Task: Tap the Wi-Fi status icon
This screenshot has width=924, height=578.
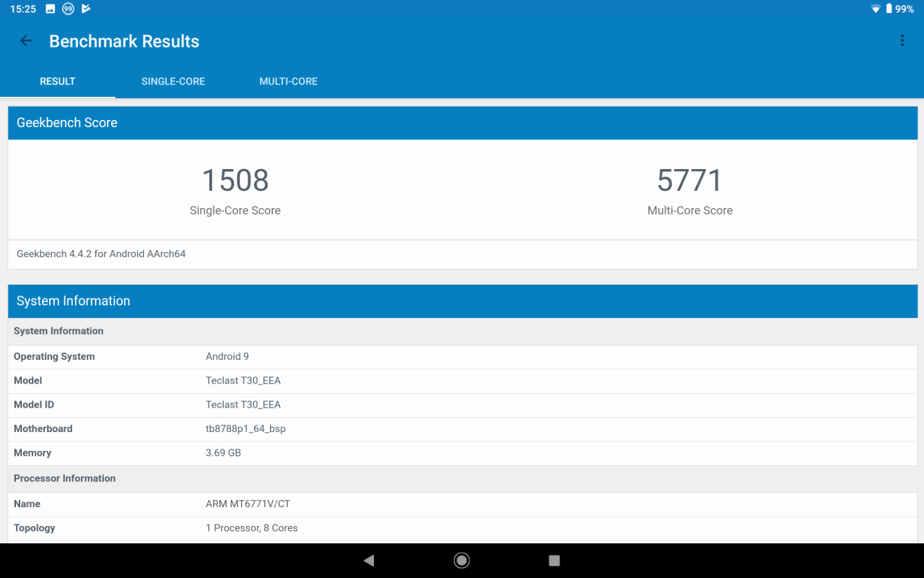Action: pyautogui.click(x=876, y=9)
